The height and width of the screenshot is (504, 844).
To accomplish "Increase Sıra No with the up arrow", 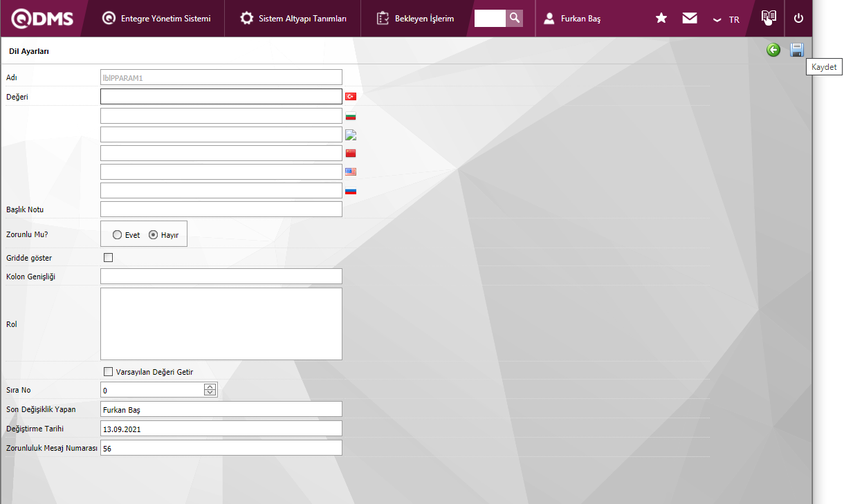I will coord(210,386).
